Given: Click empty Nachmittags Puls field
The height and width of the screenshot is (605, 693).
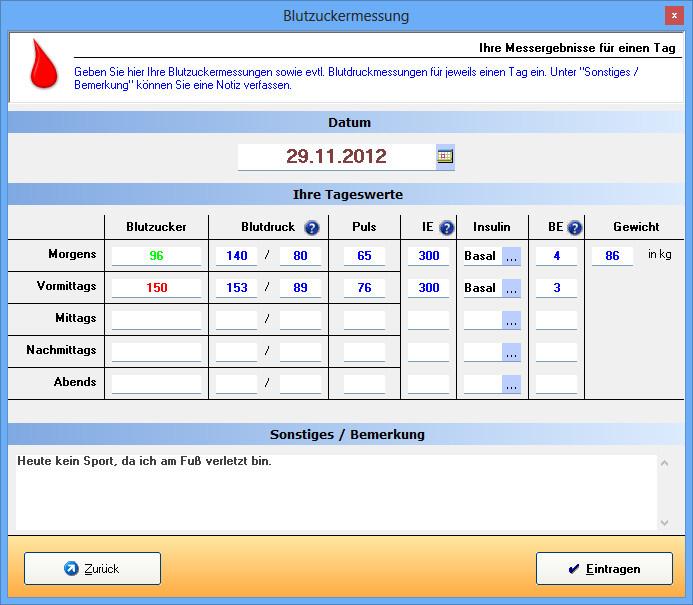Looking at the screenshot, I should (x=365, y=352).
